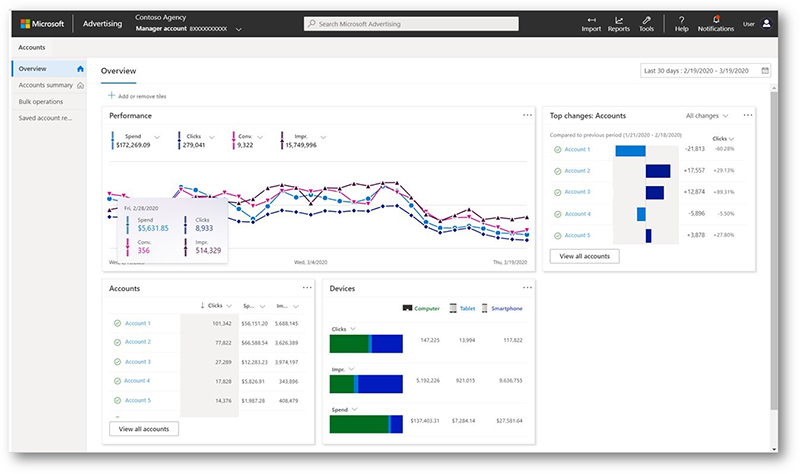Open the Sp... column dropdown in Accounts tile
The height and width of the screenshot is (474, 800).
click(x=262, y=306)
